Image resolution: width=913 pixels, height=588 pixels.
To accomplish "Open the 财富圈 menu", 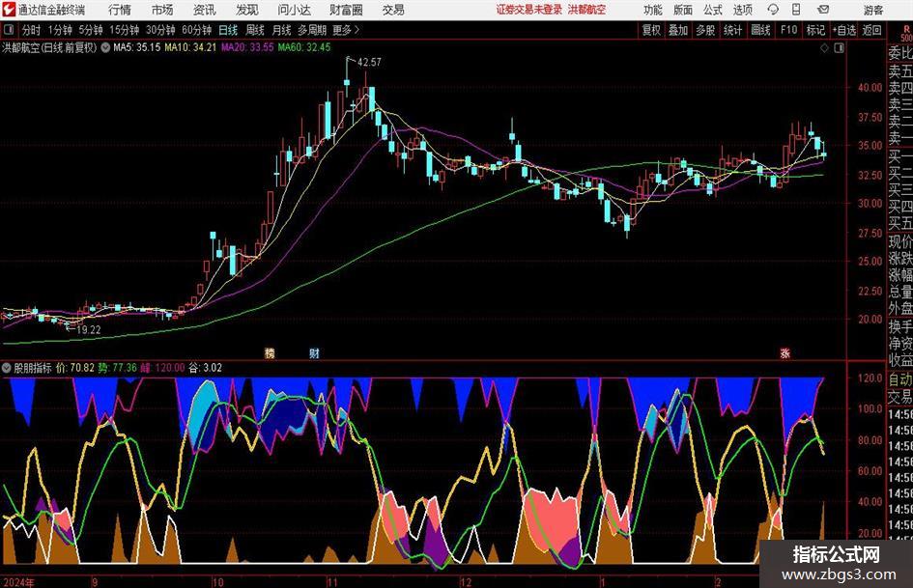I will tap(346, 10).
